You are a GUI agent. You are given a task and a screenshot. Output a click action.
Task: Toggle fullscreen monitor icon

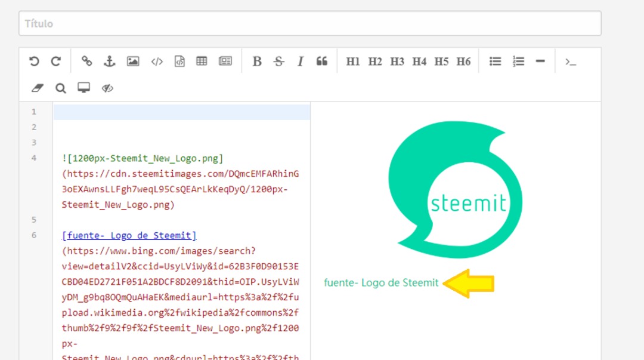pos(84,88)
